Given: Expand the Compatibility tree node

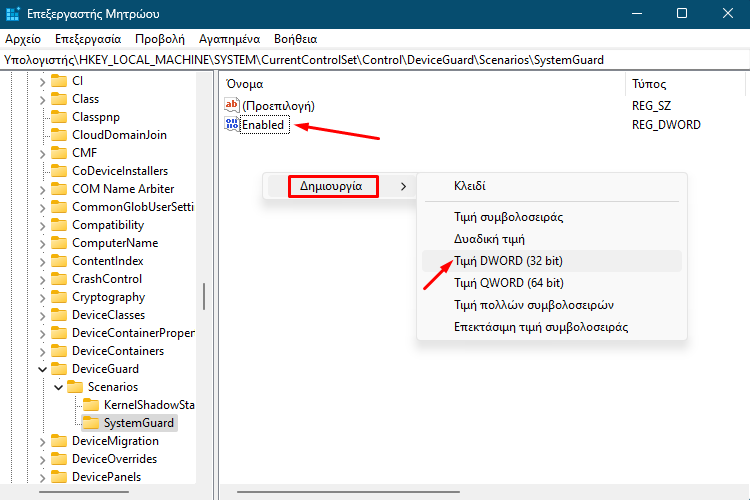Looking at the screenshot, I should (x=42, y=226).
